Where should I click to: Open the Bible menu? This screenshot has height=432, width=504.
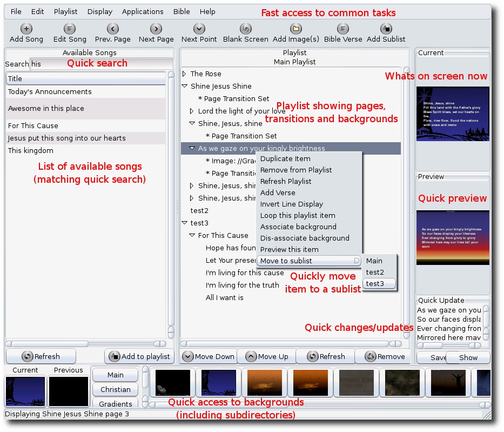[x=182, y=11]
